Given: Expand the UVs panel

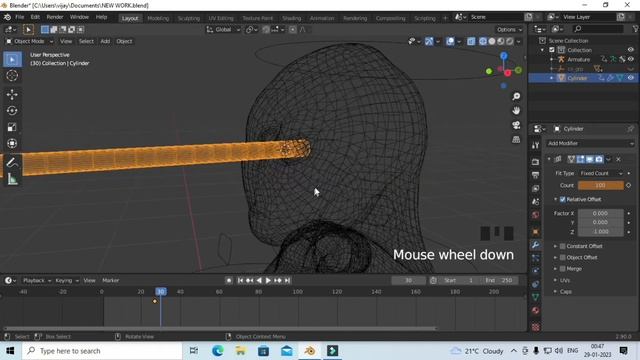Looking at the screenshot, I should tap(565, 280).
